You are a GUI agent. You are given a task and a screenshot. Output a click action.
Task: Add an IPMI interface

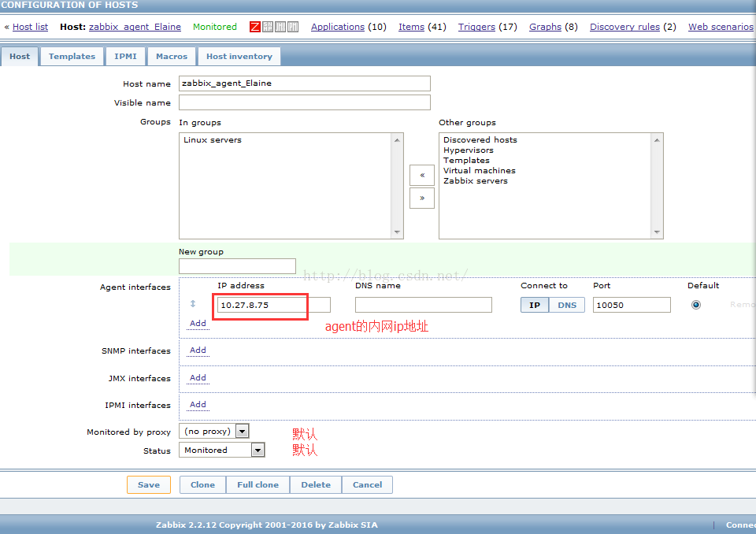click(198, 405)
